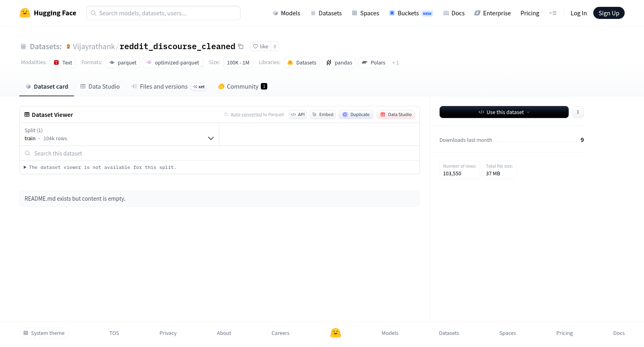Click the like count 0
Image resolution: width=644 pixels, height=347 pixels.
[275, 46]
